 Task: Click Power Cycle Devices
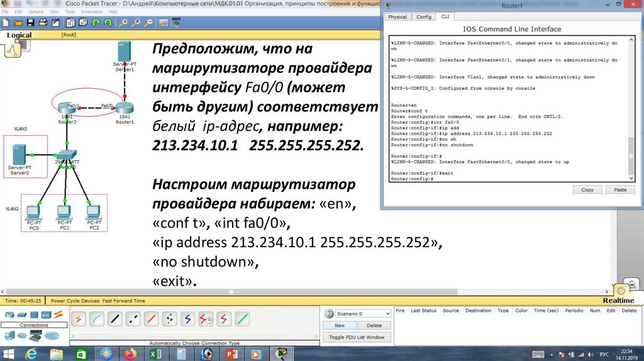click(x=75, y=301)
